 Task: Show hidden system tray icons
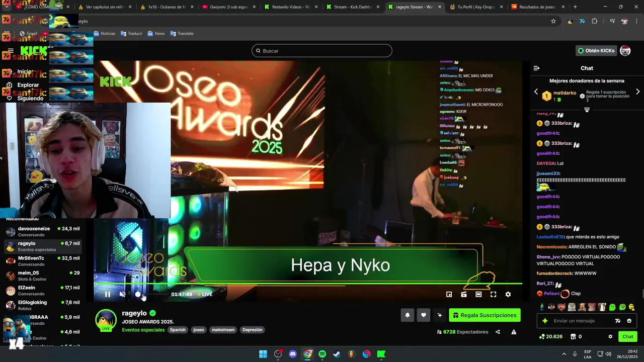tap(564, 354)
